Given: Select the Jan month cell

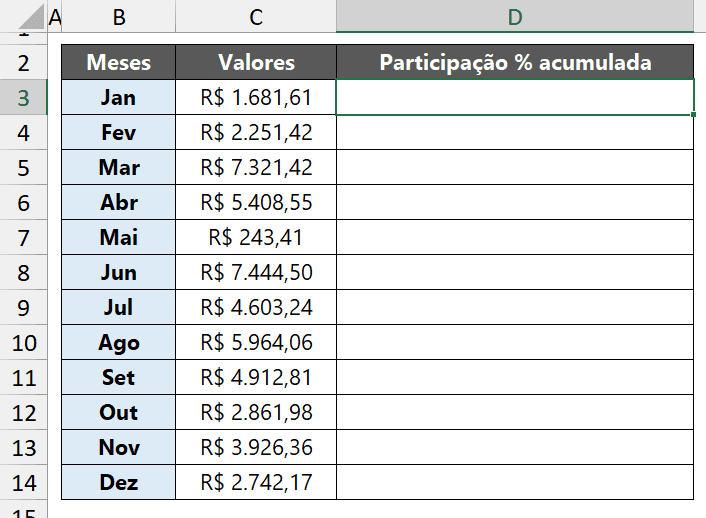Looking at the screenshot, I should pyautogui.click(x=119, y=98).
